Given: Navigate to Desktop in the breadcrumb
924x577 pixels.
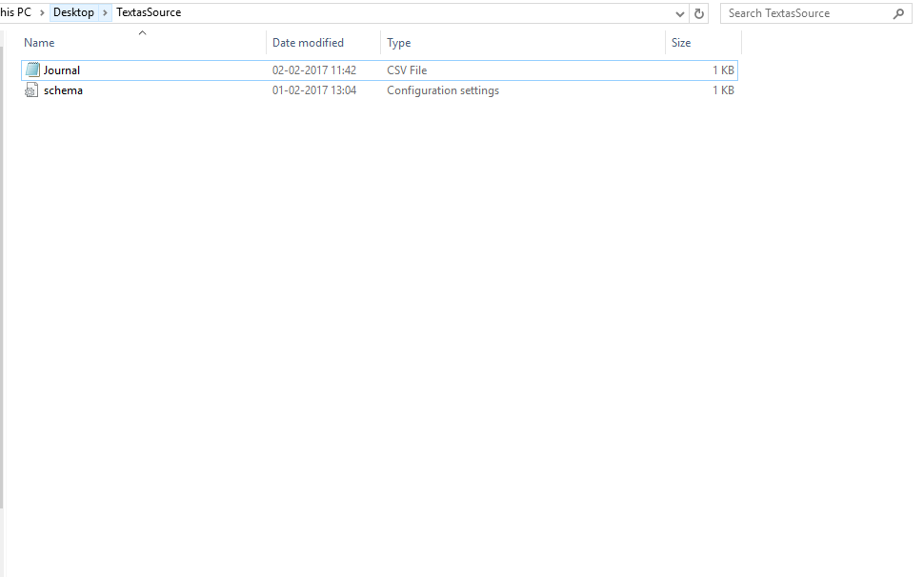Looking at the screenshot, I should 73,13.
